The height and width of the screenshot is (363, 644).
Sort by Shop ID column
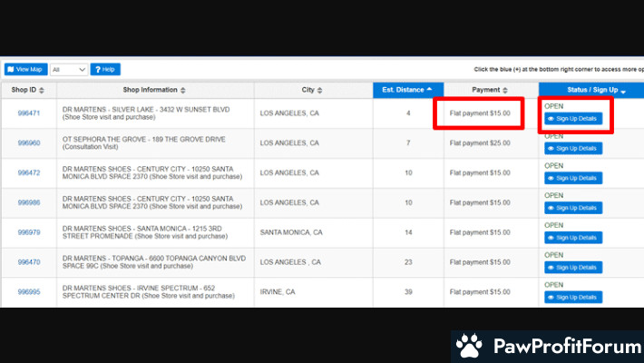tap(28, 90)
